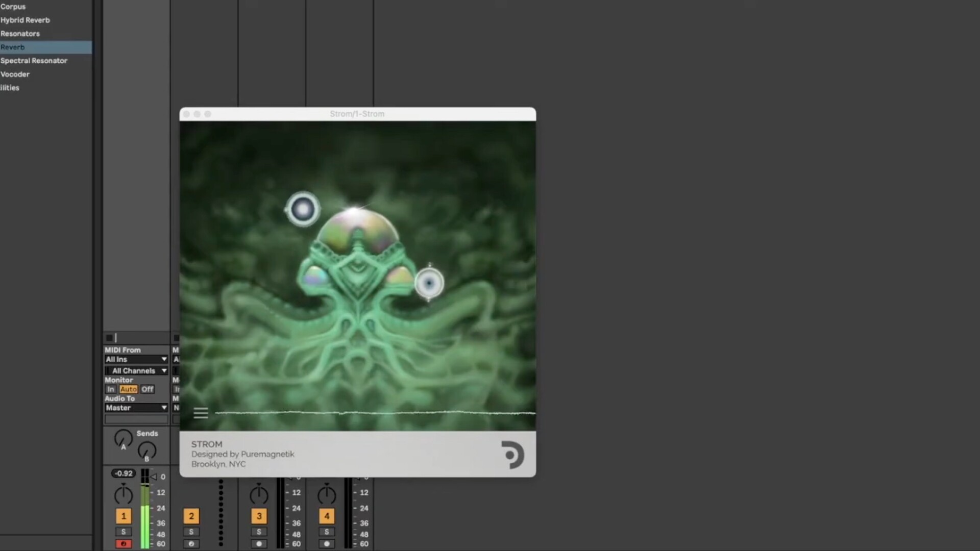This screenshot has width=980, height=551.
Task: Click the empty field below the Master dropdown
Action: [136, 419]
